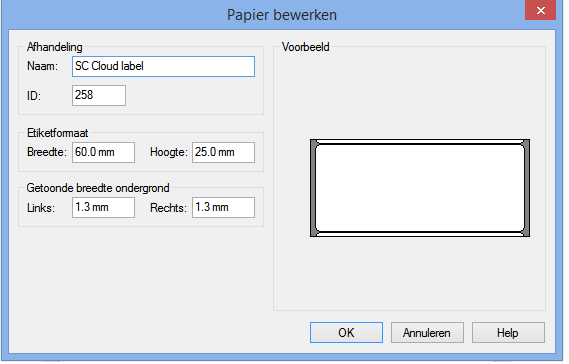
Task: Click the Hoogte: label
Action: coord(169,152)
